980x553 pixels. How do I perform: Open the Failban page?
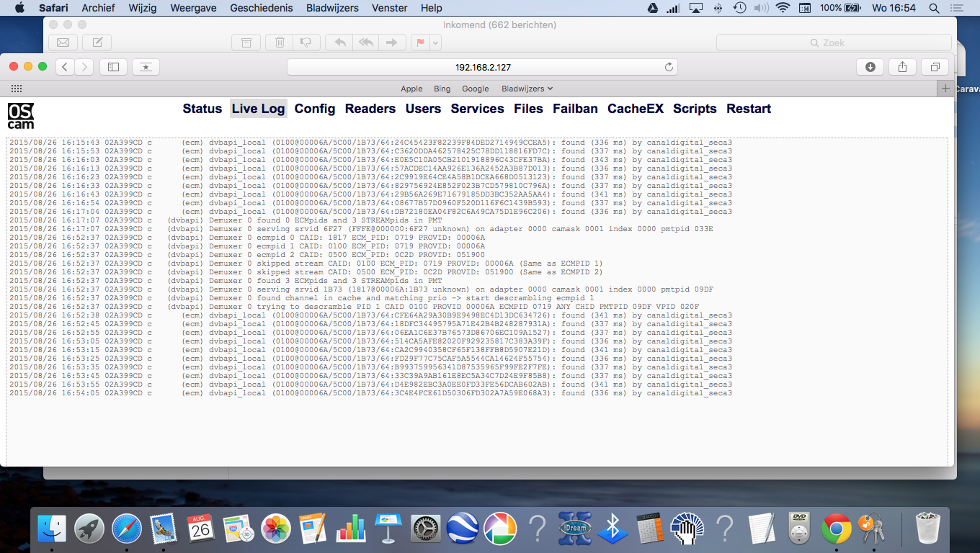tap(575, 109)
